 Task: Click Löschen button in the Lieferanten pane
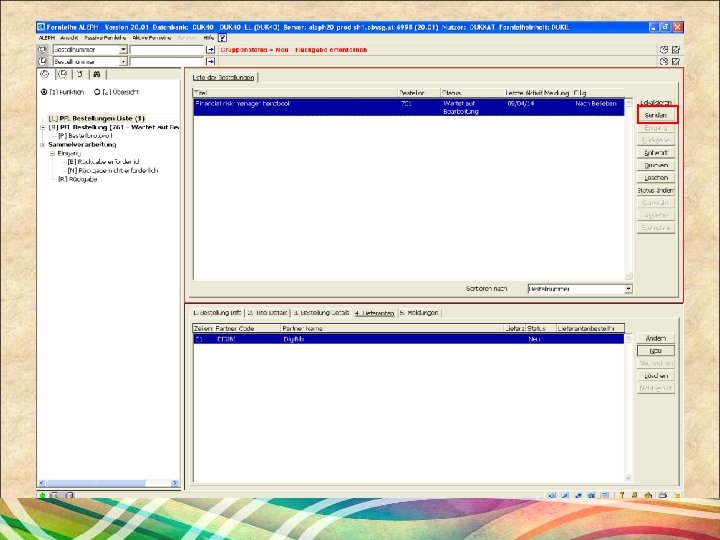point(656,376)
